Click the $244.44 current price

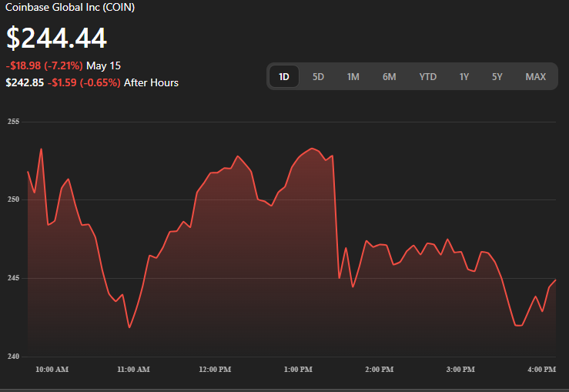56,38
